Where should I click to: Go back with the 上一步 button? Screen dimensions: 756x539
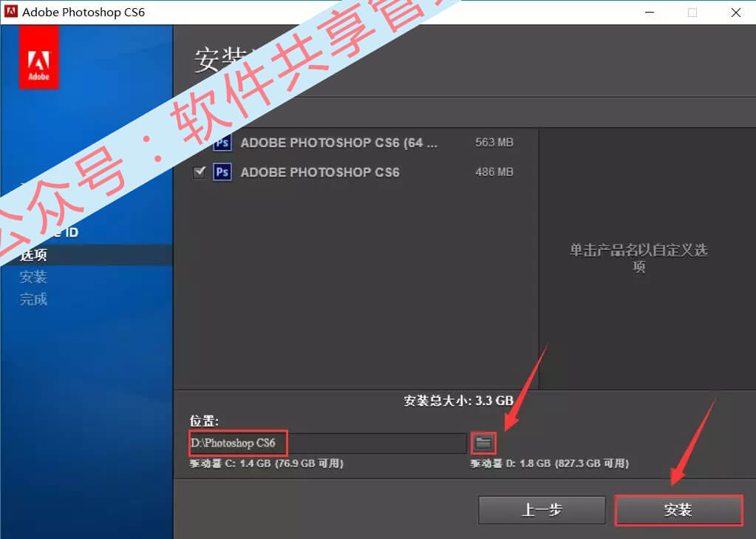pos(542,509)
